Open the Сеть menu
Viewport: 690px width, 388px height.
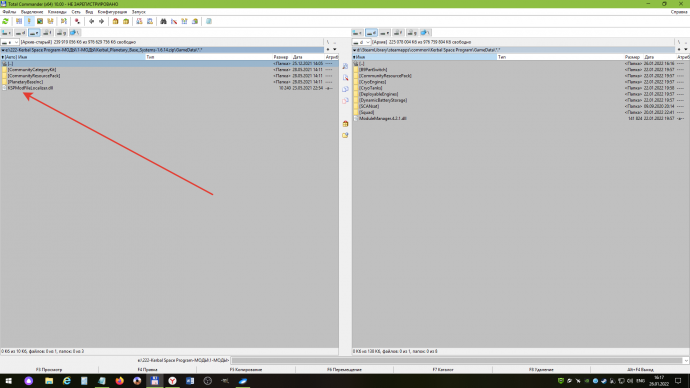click(x=76, y=12)
